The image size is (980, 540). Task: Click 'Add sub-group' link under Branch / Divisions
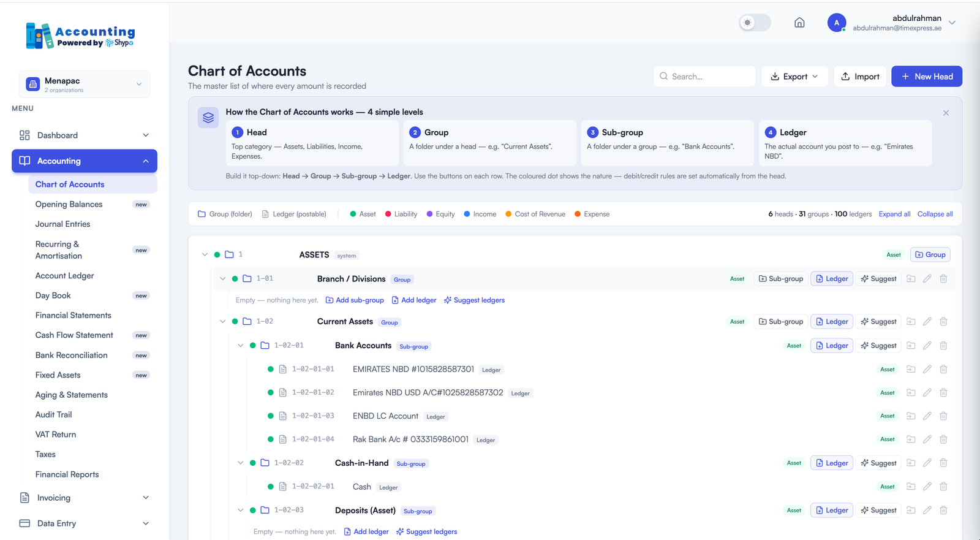355,300
